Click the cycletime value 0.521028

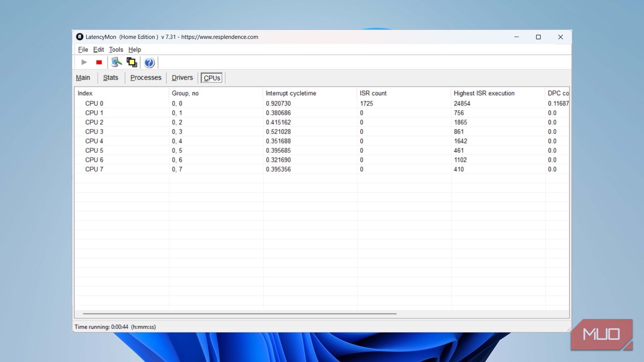[x=278, y=132]
